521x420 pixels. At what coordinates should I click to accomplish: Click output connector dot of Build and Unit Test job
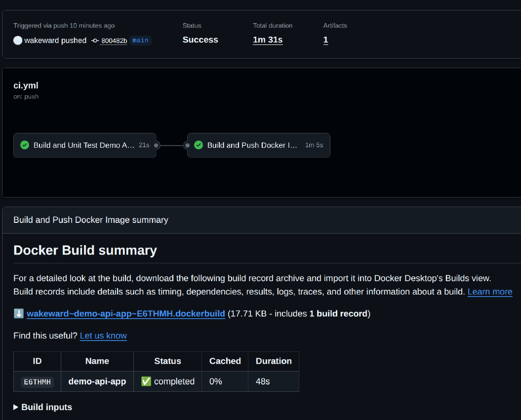157,145
